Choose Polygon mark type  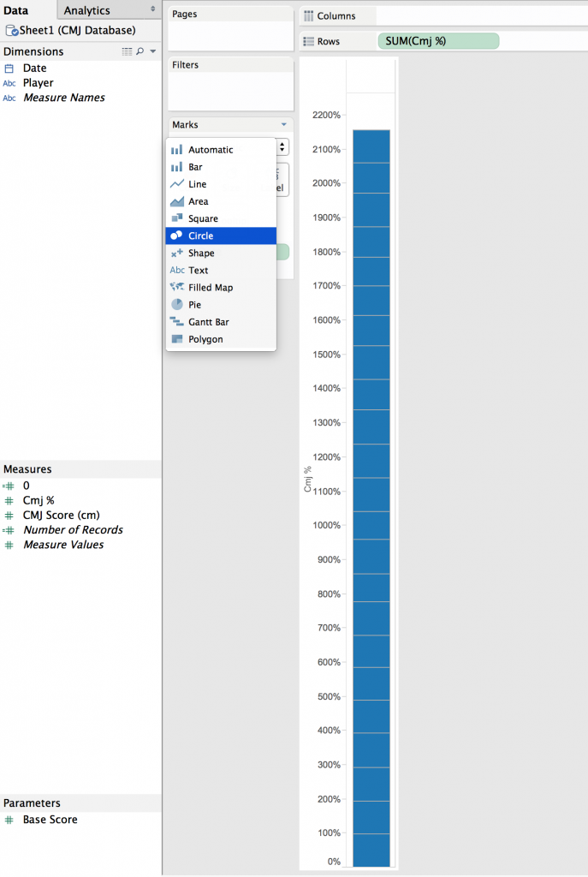pyautogui.click(x=221, y=339)
